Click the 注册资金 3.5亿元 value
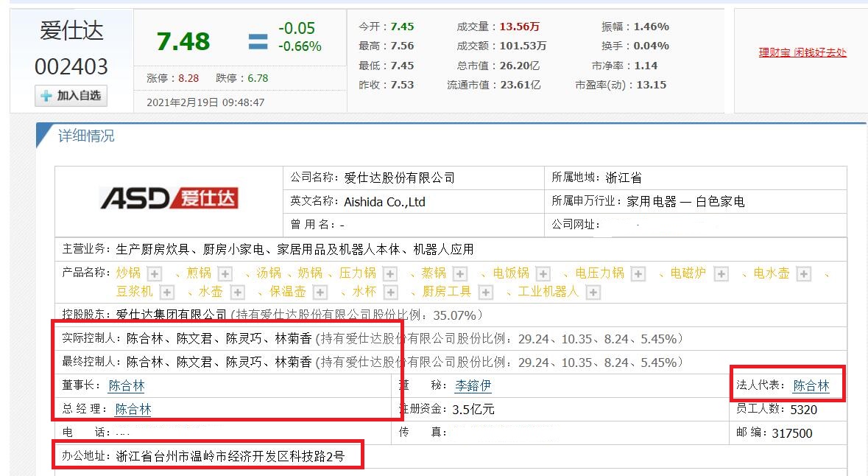868x476 pixels. pos(473,410)
